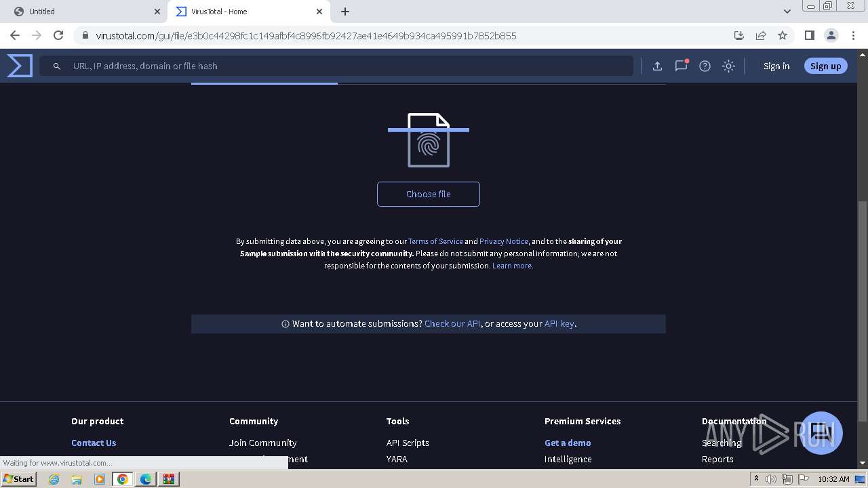Click the browser forward arrow

(x=37, y=35)
